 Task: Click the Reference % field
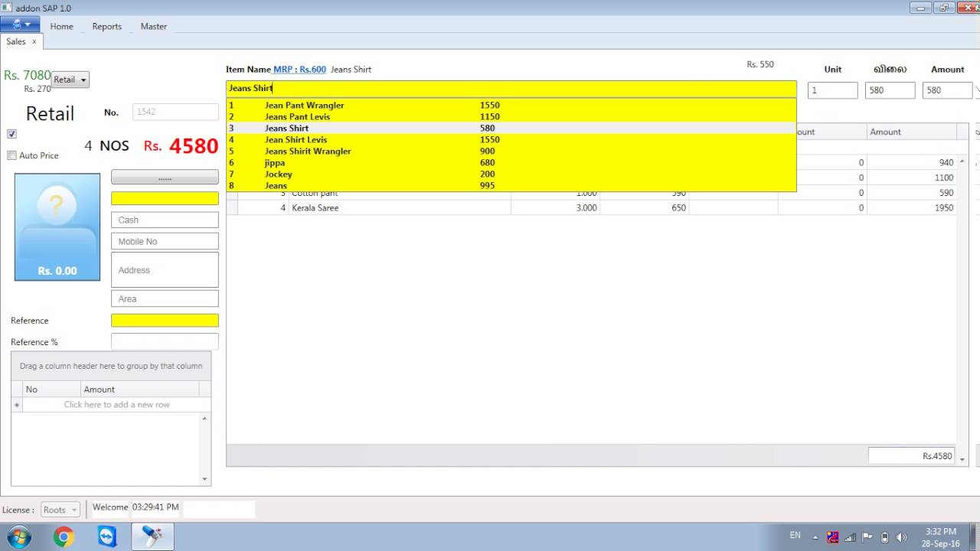tap(165, 342)
